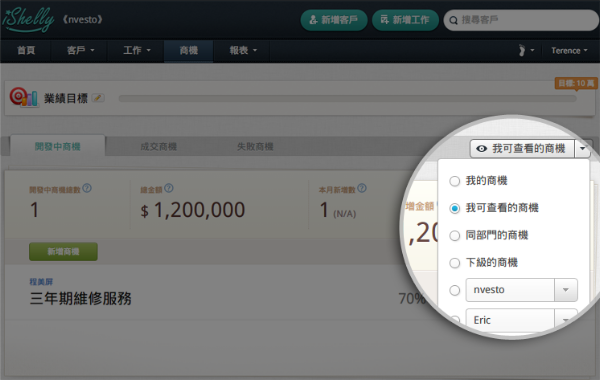Viewport: 600px width, 380px height.
Task: Open customer link 程美屏
Action: click(41, 282)
